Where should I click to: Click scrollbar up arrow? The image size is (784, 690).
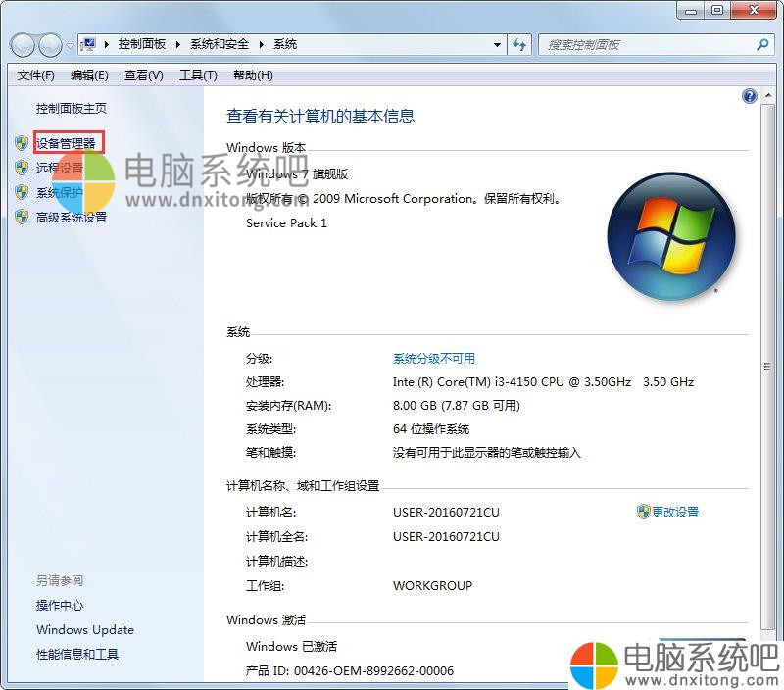[768, 95]
